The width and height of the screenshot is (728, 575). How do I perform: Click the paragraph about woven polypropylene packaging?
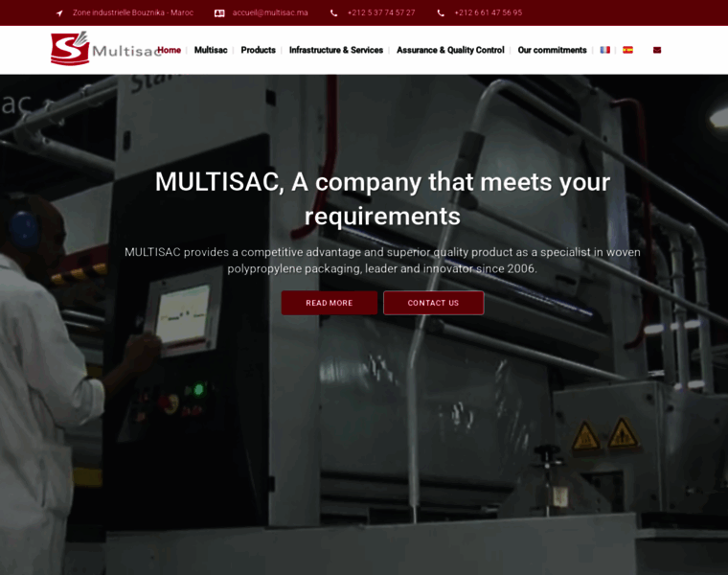382,260
